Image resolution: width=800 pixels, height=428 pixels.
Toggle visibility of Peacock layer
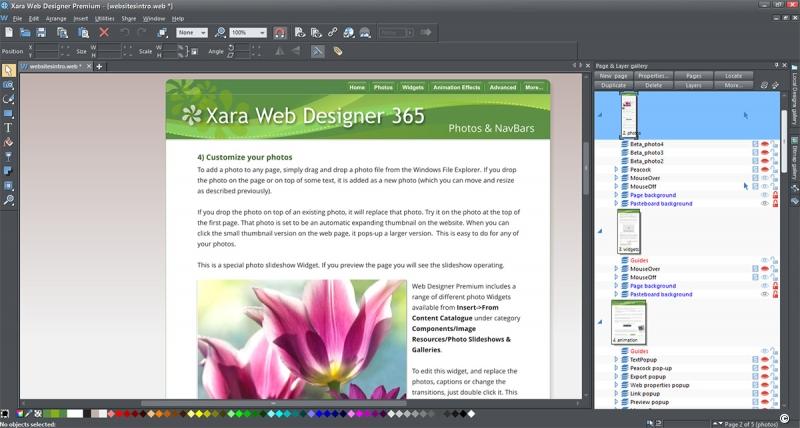[765, 169]
